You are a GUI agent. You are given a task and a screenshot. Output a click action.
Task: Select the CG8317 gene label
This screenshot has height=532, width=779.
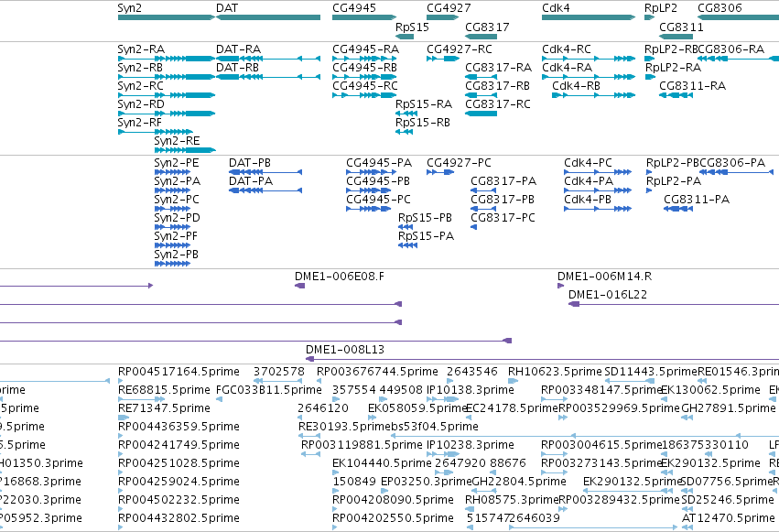tap(487, 27)
